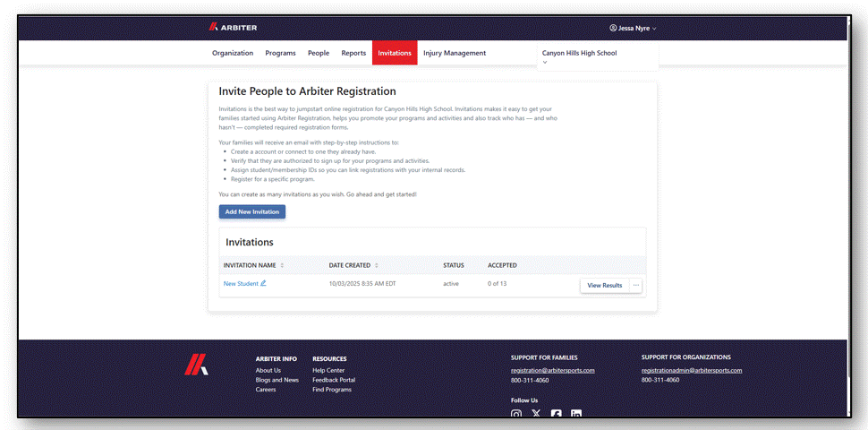868x430 pixels.
Task: Click the red Arbiter logo in footer
Action: [x=196, y=364]
